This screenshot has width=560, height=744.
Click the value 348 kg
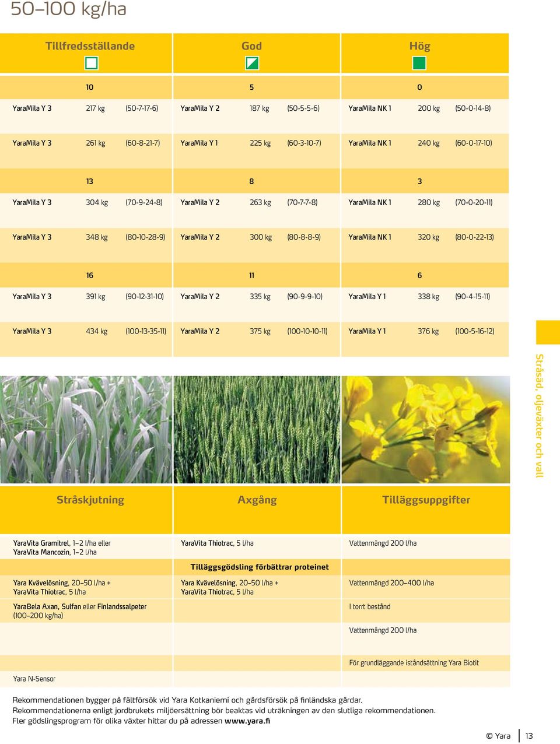tap(97, 237)
